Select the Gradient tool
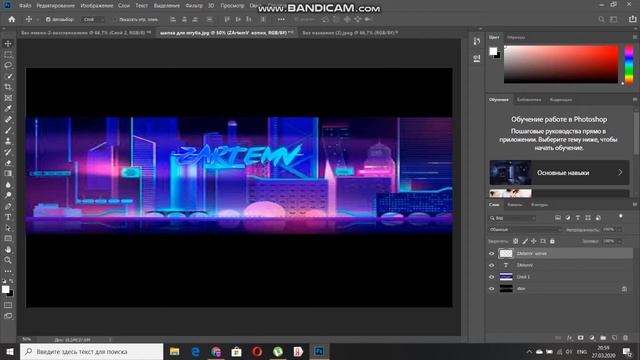This screenshot has width=640, height=360. click(x=8, y=173)
